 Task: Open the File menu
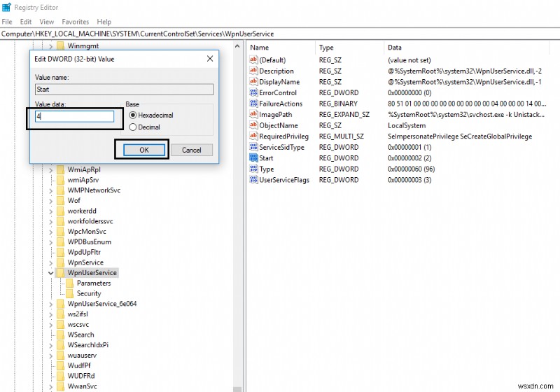pos(7,22)
